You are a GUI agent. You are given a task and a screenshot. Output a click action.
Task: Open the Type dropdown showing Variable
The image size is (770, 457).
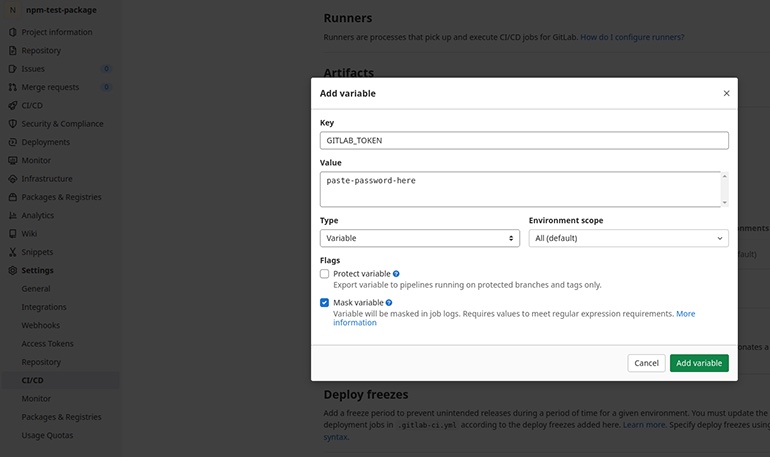(x=419, y=238)
